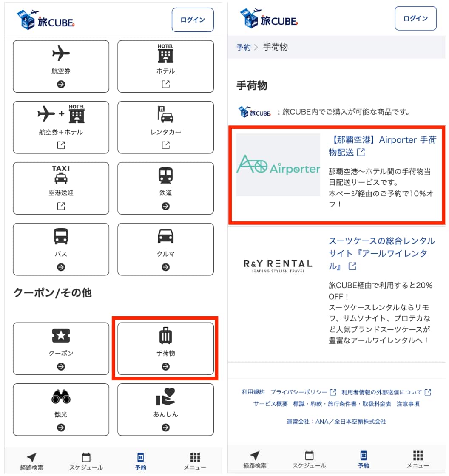Screen dimensions: 449x476
Task: Select the レンタカー rental car icon
Action: pyautogui.click(x=165, y=114)
